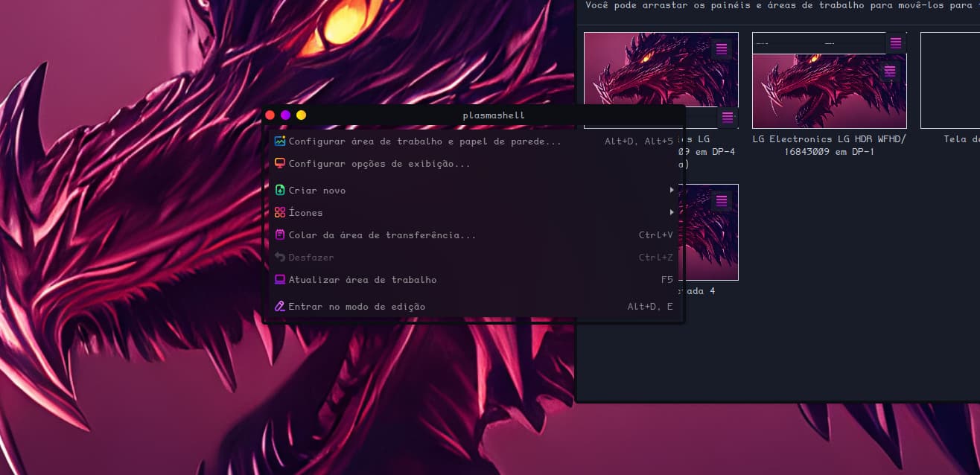Image resolution: width=980 pixels, height=475 pixels.
Task: Open the hamburger menu on the DP-4 bottom panel
Action: [727, 118]
